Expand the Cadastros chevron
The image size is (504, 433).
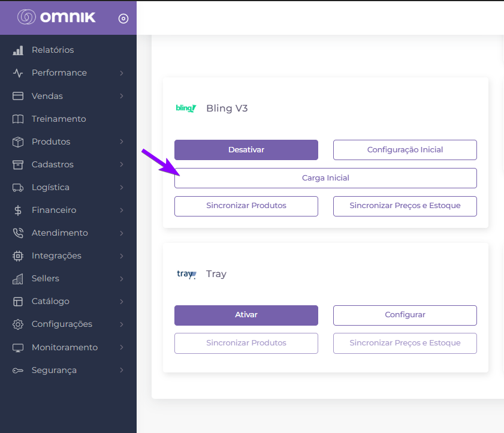coord(122,164)
